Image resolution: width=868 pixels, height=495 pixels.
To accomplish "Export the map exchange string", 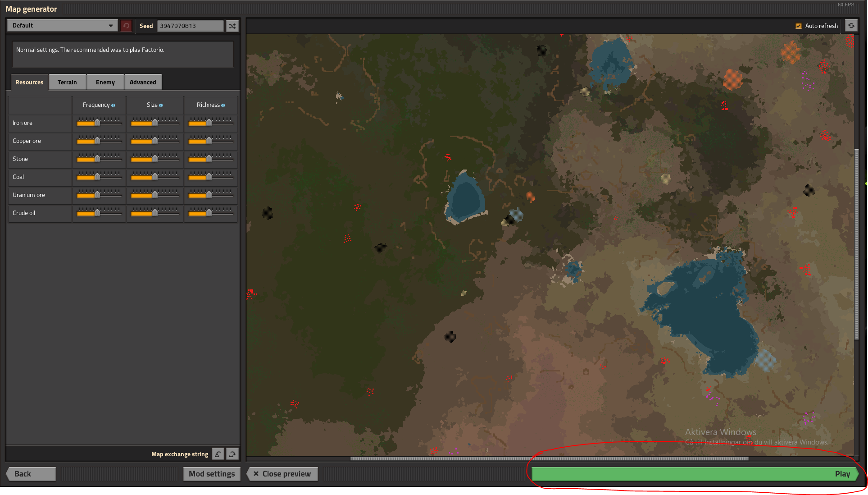I will coord(232,454).
